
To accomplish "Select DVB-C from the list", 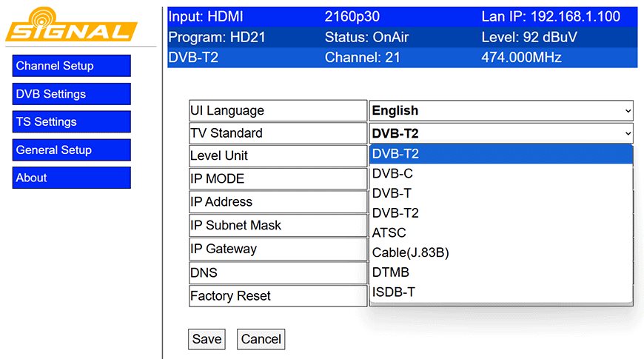I will click(x=501, y=174).
